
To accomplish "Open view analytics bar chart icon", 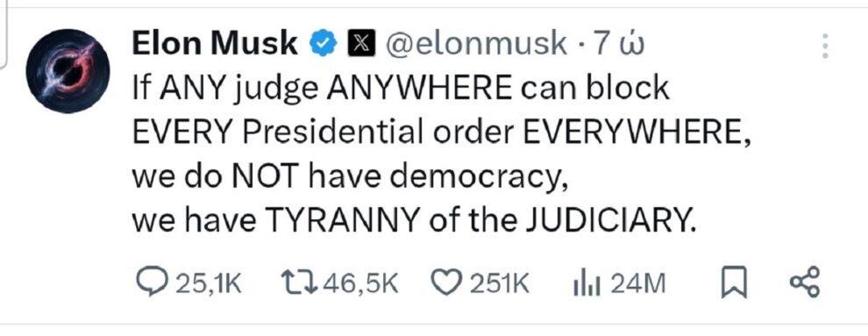I will (587, 283).
